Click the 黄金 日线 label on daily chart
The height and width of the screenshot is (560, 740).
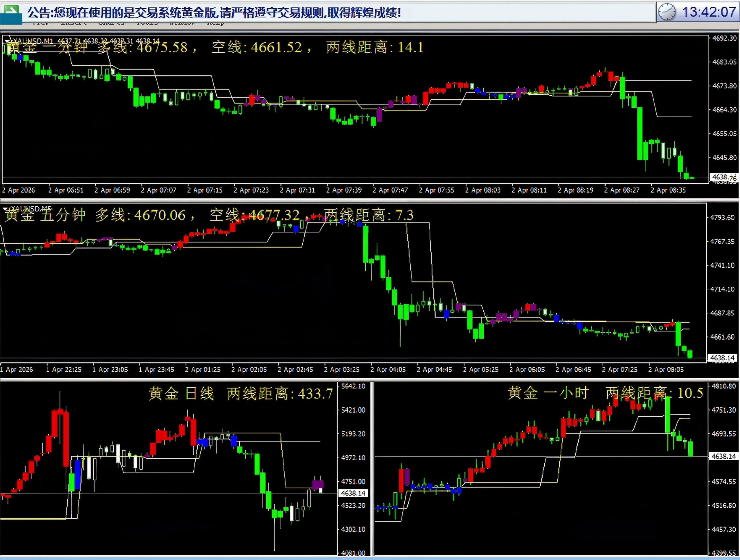pos(181,394)
